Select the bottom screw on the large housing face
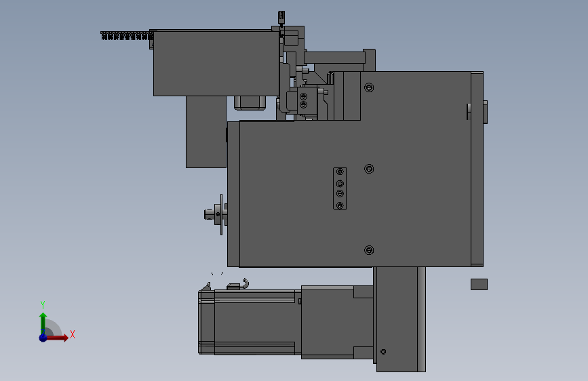Screen dimensions: 588x381 [x=369, y=250]
